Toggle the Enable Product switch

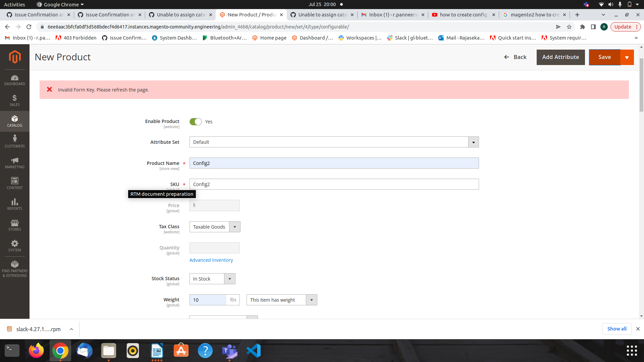pos(196,122)
